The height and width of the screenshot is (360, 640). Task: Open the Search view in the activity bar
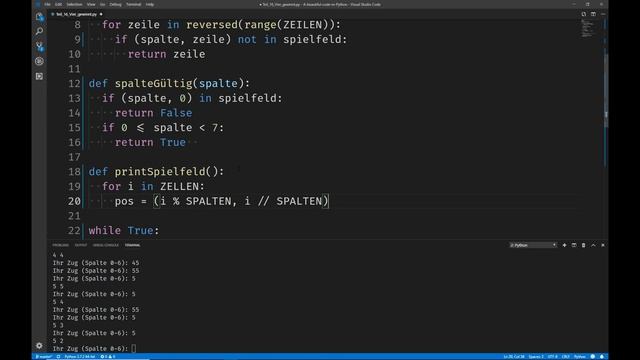coord(39,31)
